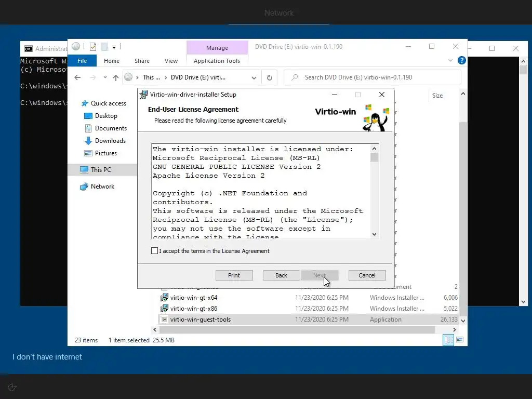Navigate forward in File Explorer
The image size is (532, 399).
[92, 77]
